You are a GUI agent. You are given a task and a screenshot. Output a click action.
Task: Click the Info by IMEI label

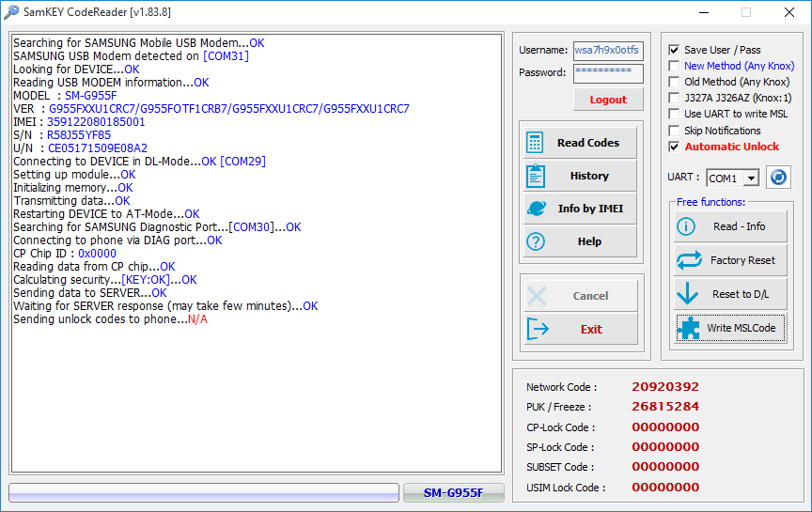point(590,209)
